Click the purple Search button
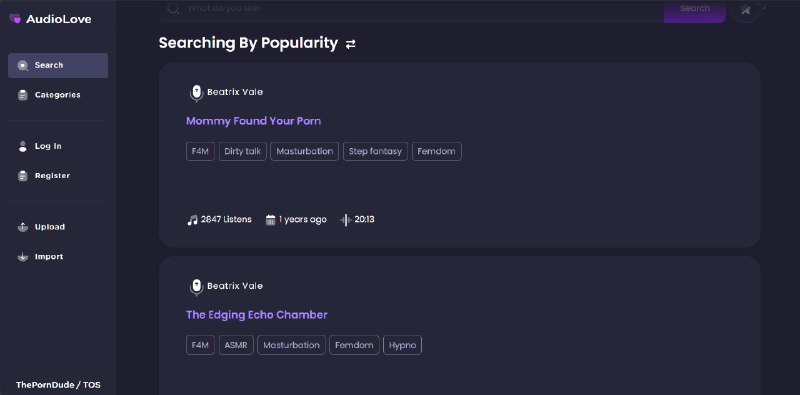This screenshot has height=395, width=800. coord(694,10)
